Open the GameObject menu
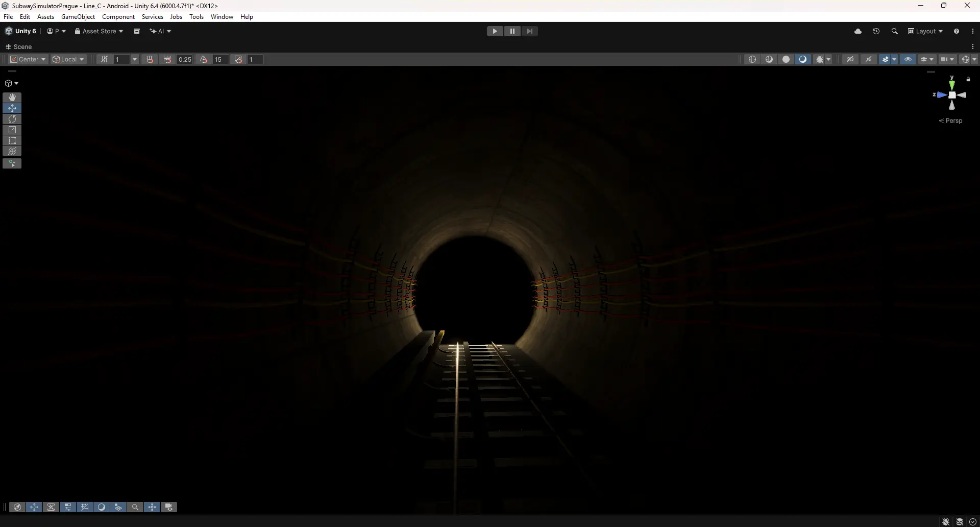Viewport: 980px width, 527px height. pyautogui.click(x=78, y=17)
